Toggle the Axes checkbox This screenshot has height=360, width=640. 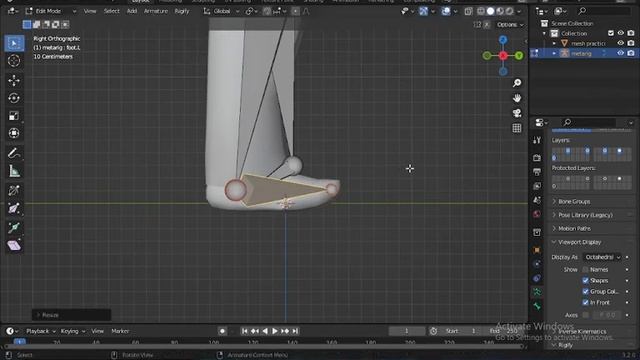[x=585, y=315]
